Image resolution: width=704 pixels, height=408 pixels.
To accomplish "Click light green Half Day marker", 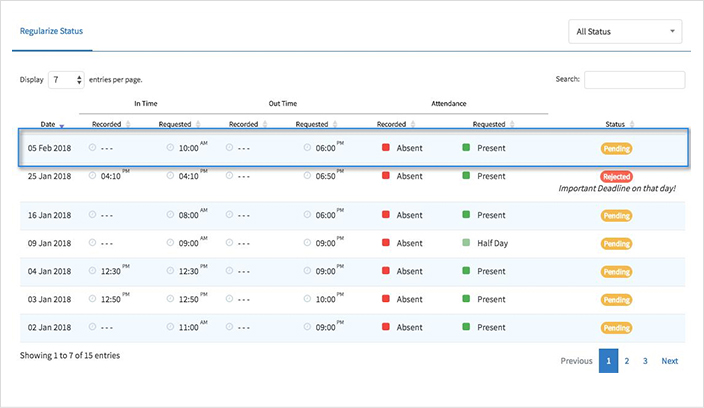I will (466, 242).
